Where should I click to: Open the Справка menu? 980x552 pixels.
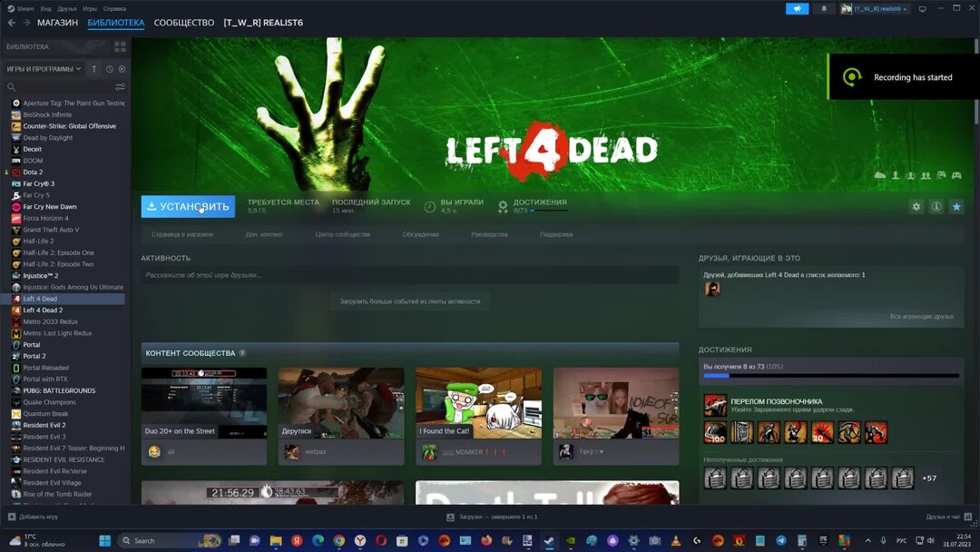click(114, 9)
